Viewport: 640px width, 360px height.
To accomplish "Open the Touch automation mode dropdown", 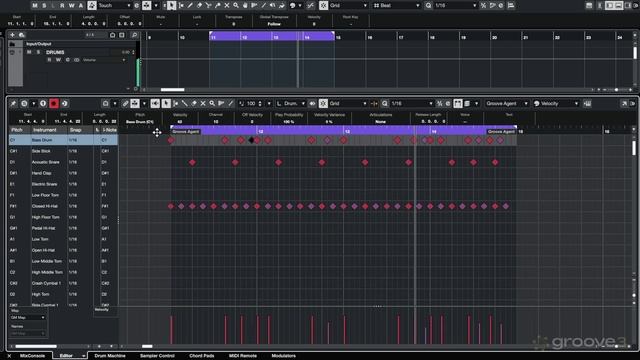I will pos(113,5).
